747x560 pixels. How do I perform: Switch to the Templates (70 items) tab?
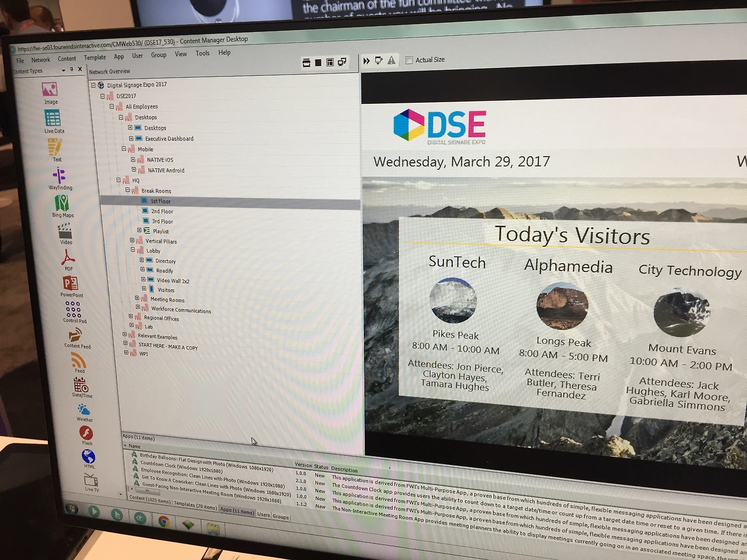[x=196, y=506]
